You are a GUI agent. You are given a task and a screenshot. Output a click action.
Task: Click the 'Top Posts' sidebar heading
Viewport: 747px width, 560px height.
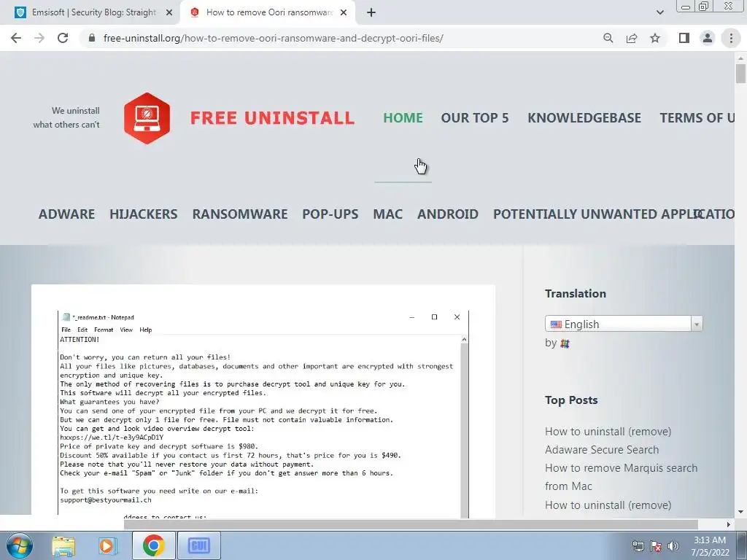point(571,400)
